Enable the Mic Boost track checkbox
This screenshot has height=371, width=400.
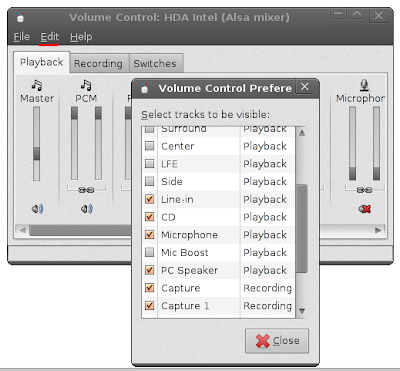click(x=150, y=252)
